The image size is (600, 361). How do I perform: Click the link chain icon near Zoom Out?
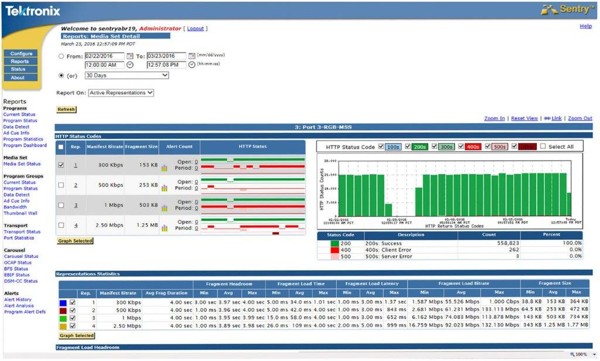(x=547, y=118)
